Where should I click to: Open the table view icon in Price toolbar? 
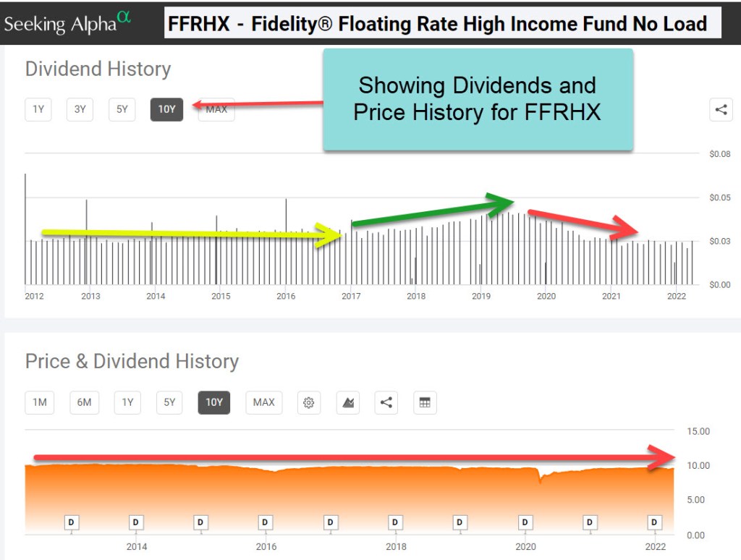(425, 402)
